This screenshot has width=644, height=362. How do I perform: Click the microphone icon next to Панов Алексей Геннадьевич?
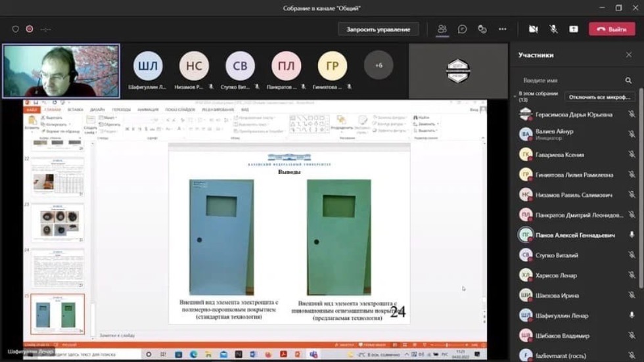[632, 235]
